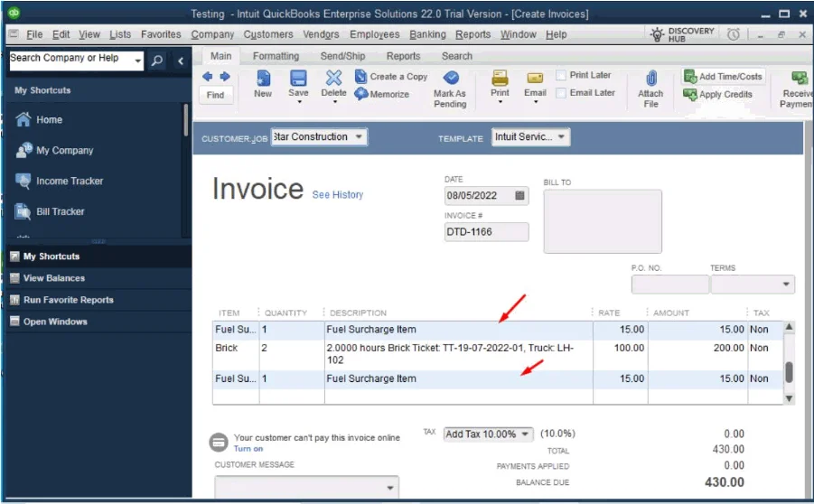Open the Template dropdown list

pos(561,137)
